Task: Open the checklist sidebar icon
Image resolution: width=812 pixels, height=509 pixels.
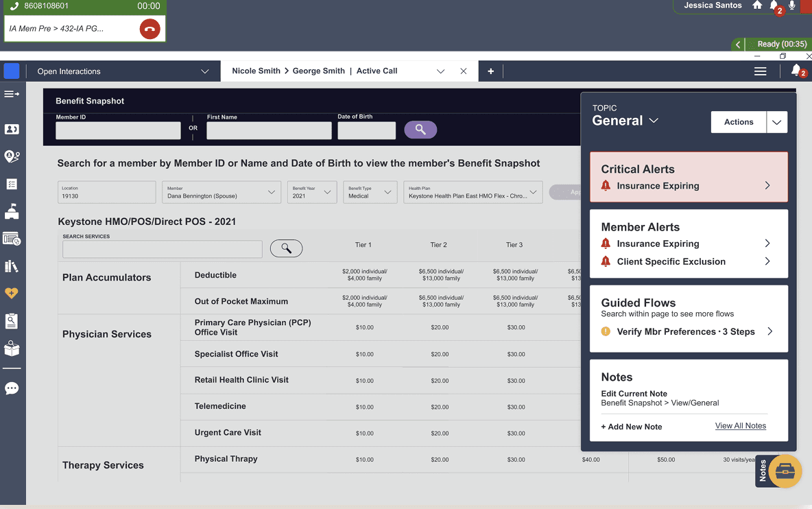Action: 12,185
